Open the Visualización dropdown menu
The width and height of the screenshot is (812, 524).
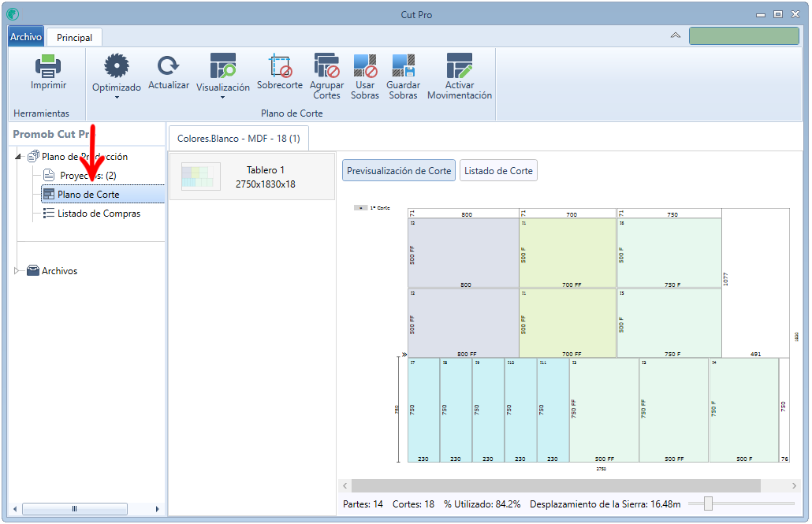(x=222, y=98)
